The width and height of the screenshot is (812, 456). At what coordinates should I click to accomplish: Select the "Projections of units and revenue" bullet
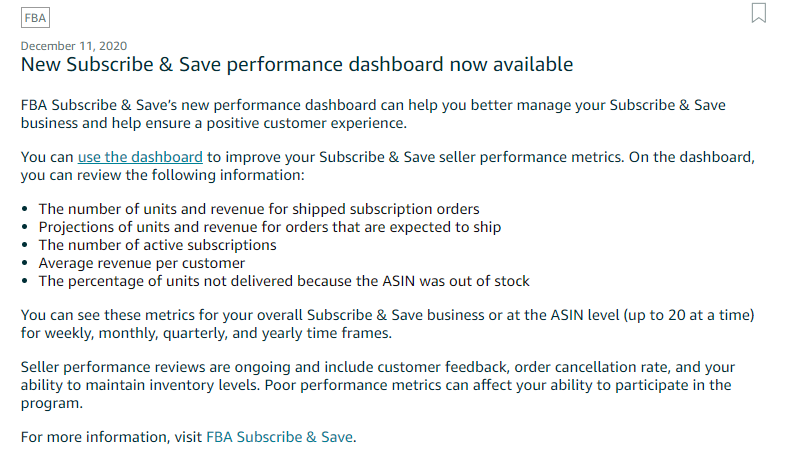pyautogui.click(x=270, y=227)
